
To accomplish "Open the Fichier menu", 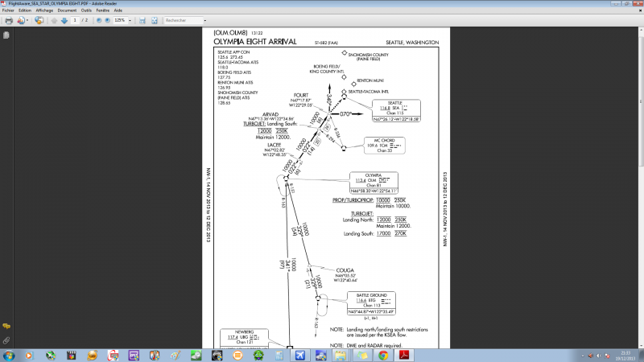I will [9, 10].
